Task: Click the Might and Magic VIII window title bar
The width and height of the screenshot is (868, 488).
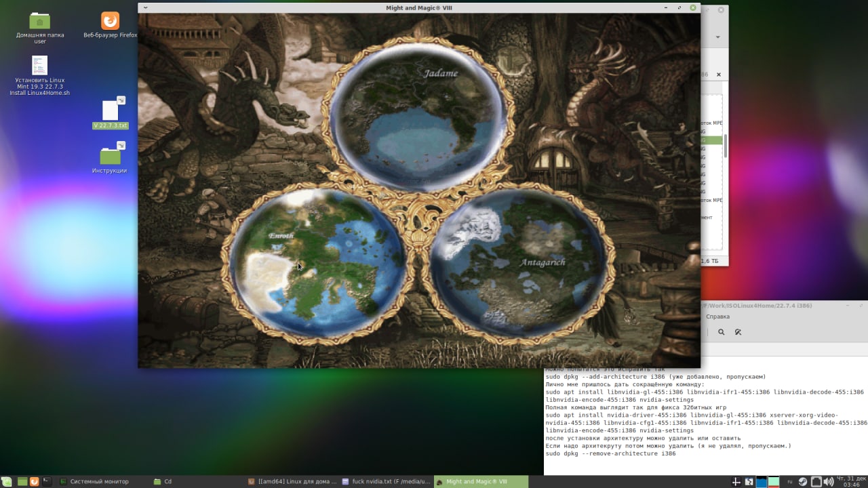Action: (x=418, y=7)
